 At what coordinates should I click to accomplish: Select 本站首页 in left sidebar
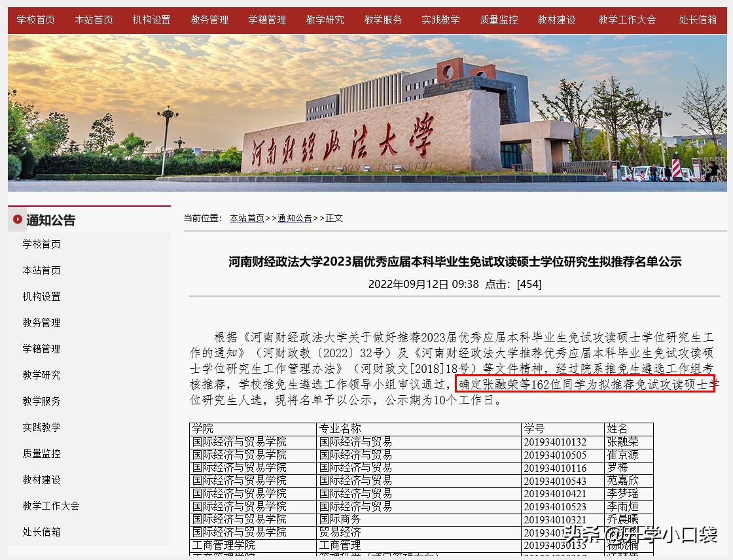(x=41, y=270)
